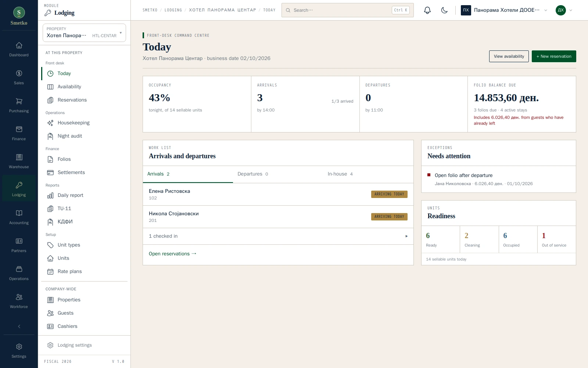Open Warehouse module in sidebar

click(x=19, y=161)
